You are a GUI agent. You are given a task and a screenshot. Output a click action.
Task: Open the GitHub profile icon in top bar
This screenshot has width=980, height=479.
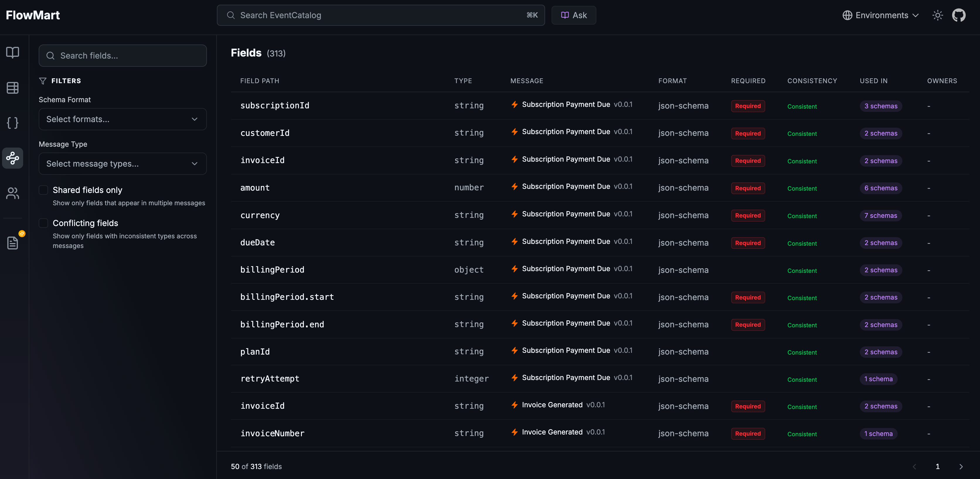tap(959, 15)
